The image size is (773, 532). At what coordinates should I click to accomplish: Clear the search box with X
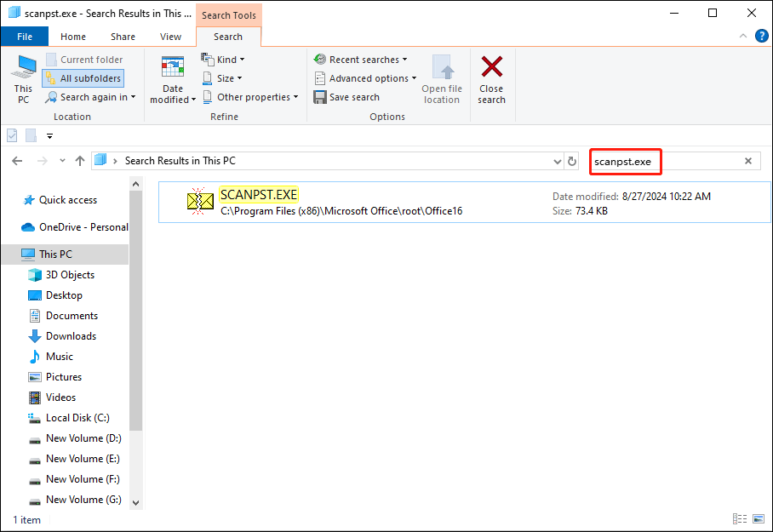coord(748,161)
